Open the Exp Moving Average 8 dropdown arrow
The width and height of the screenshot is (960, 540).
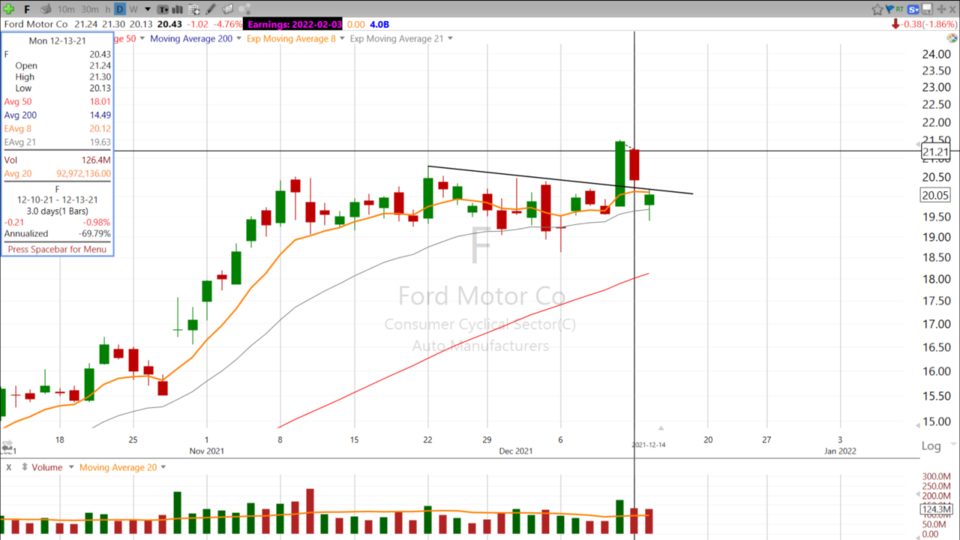point(342,39)
